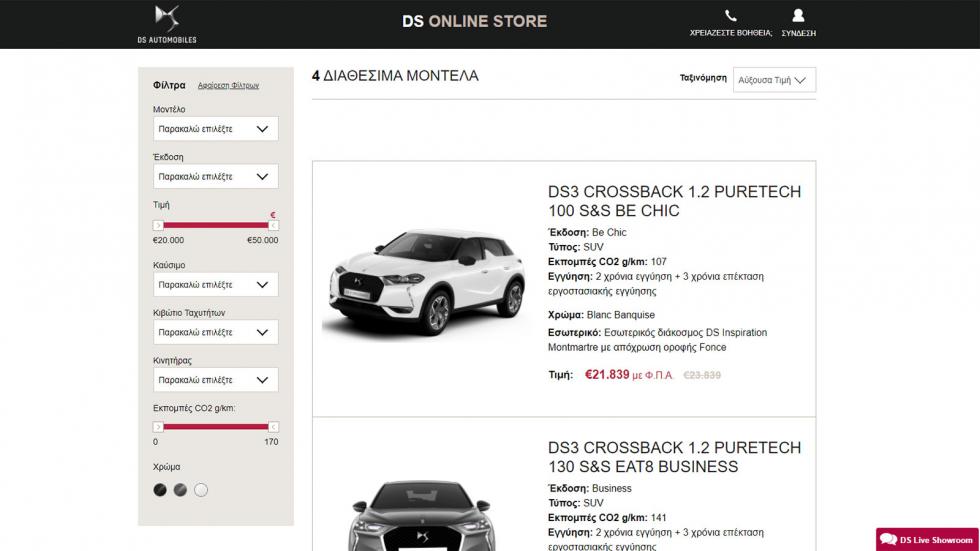The width and height of the screenshot is (980, 551).
Task: Click the CO2 slider minimum handle
Action: pyautogui.click(x=158, y=427)
